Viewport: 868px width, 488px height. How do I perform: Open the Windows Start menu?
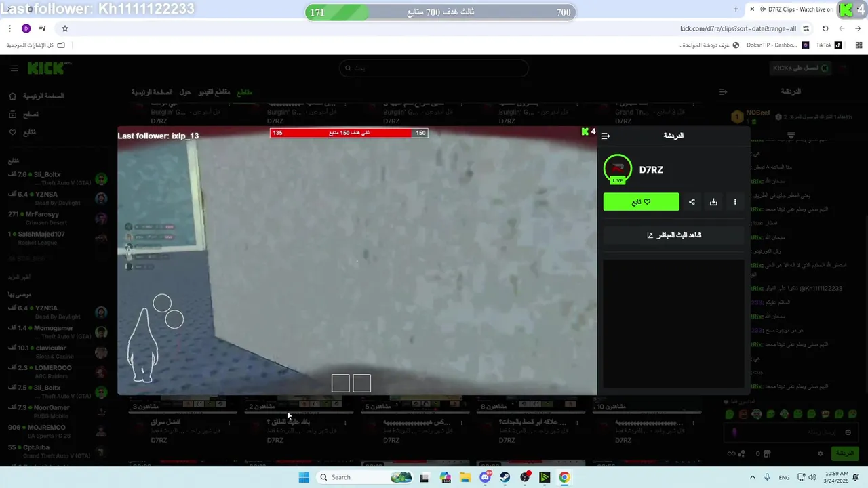[304, 477]
